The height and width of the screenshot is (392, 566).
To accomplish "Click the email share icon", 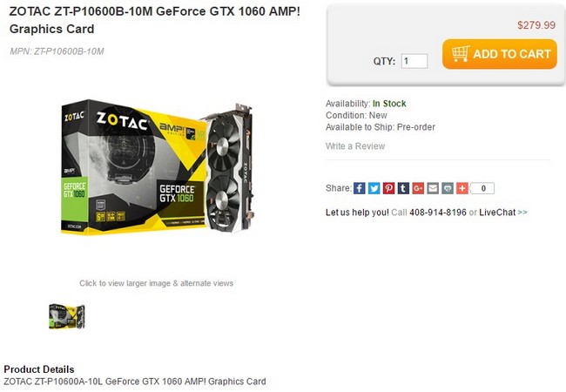I will (x=433, y=188).
